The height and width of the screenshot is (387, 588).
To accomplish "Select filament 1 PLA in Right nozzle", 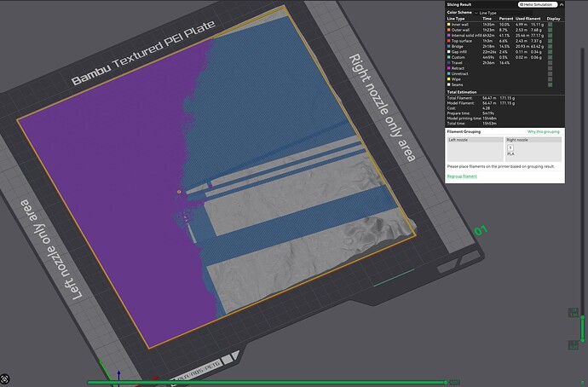I will click(x=510, y=150).
